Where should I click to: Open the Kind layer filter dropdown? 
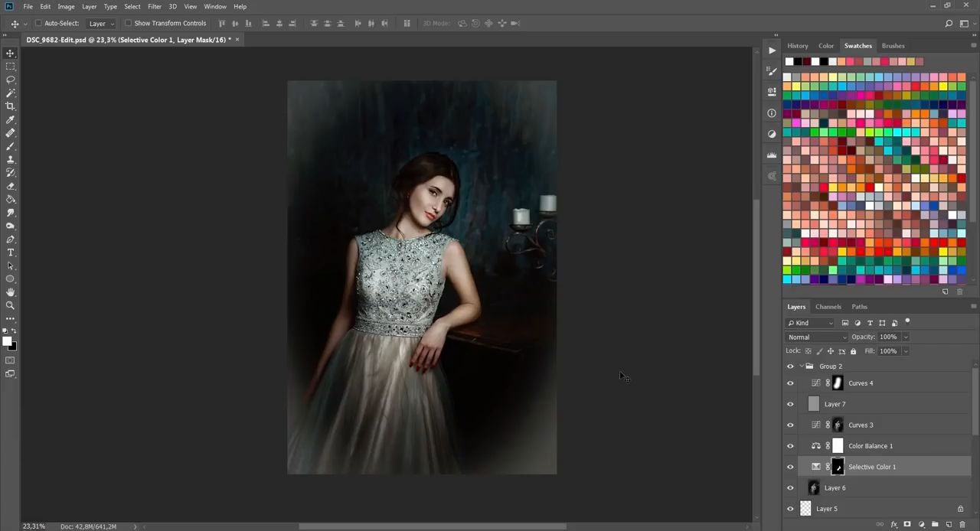810,323
